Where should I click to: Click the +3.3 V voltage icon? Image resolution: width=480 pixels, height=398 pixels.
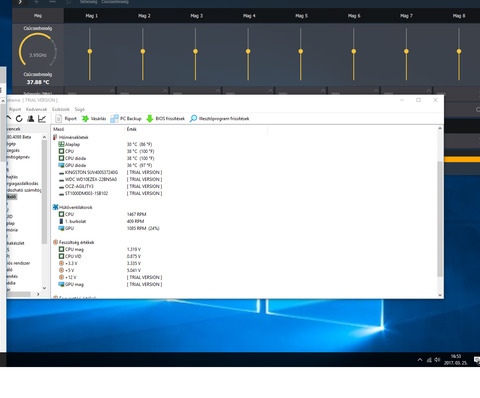pyautogui.click(x=61, y=263)
